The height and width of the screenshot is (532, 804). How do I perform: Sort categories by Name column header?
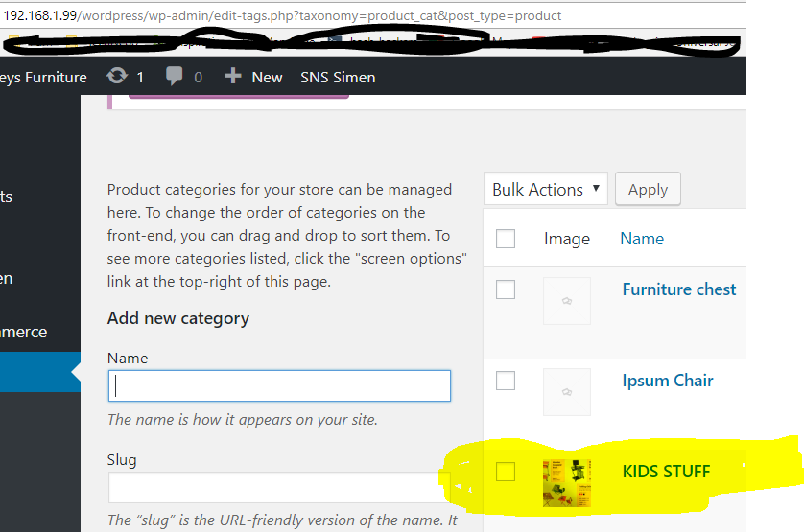[x=642, y=239]
